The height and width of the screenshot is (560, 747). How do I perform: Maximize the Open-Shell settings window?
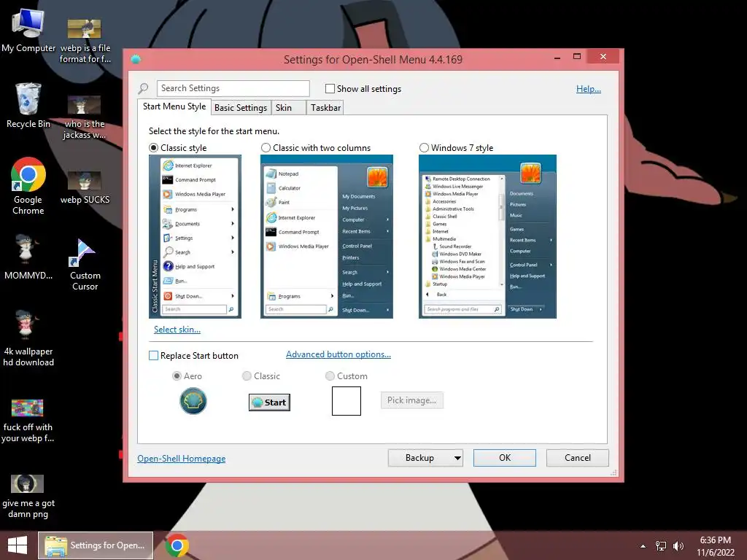[577, 57]
